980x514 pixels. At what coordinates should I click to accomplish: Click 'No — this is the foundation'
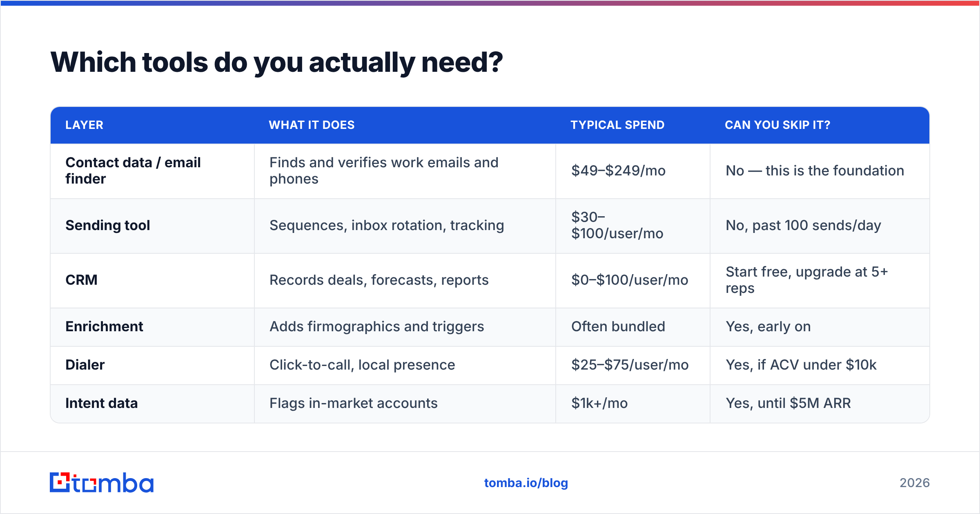point(815,171)
